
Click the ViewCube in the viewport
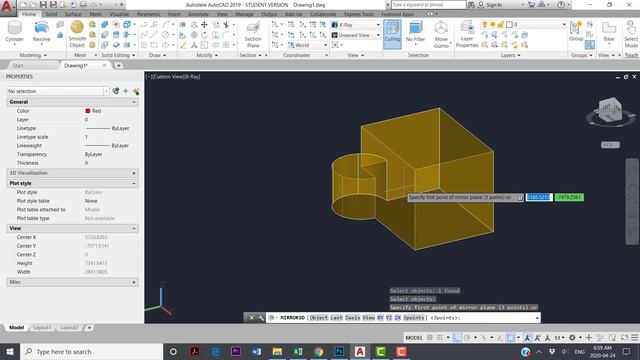coord(610,110)
